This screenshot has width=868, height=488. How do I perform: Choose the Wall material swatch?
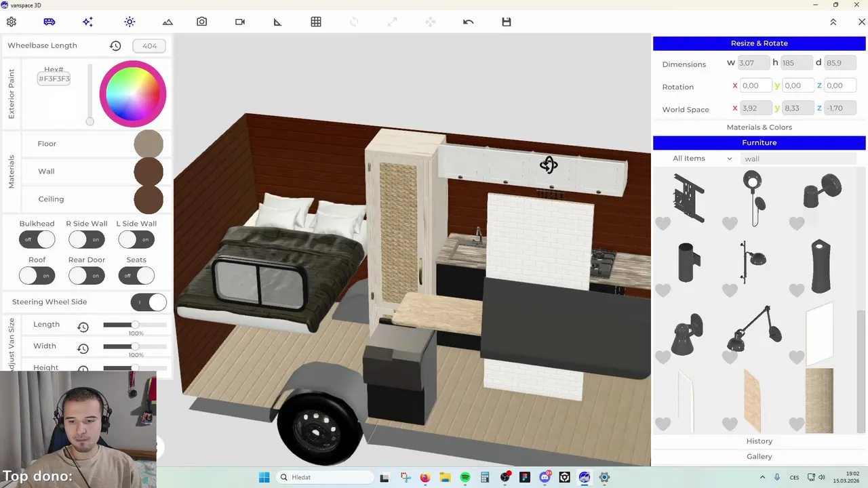149,171
